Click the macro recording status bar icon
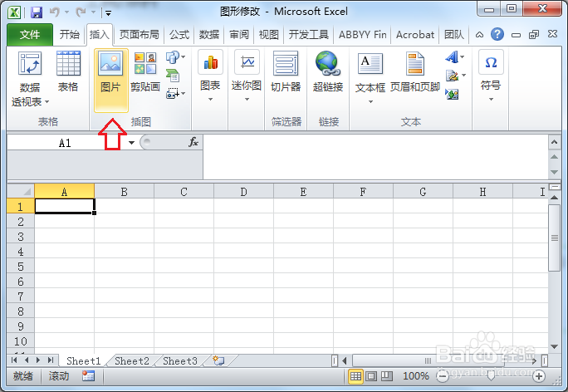 coord(88,376)
